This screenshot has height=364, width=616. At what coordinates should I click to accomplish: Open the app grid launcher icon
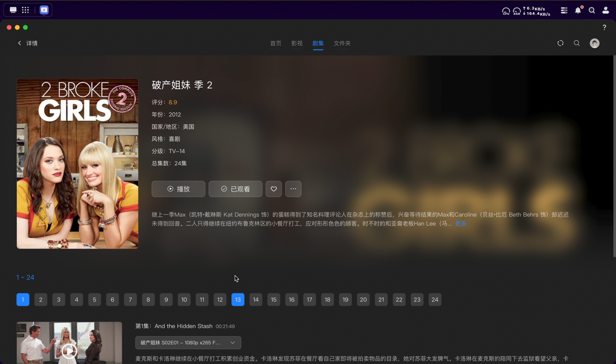click(x=25, y=10)
